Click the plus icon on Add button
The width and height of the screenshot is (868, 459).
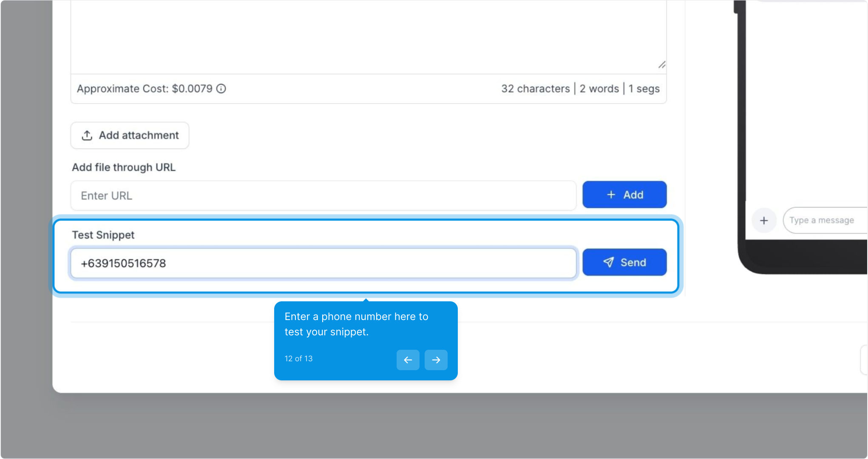coord(611,195)
